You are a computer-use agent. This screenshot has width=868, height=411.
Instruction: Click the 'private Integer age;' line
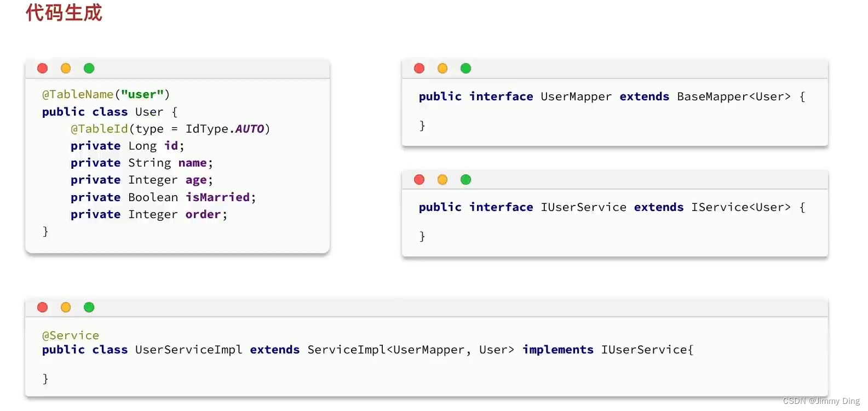pyautogui.click(x=142, y=180)
